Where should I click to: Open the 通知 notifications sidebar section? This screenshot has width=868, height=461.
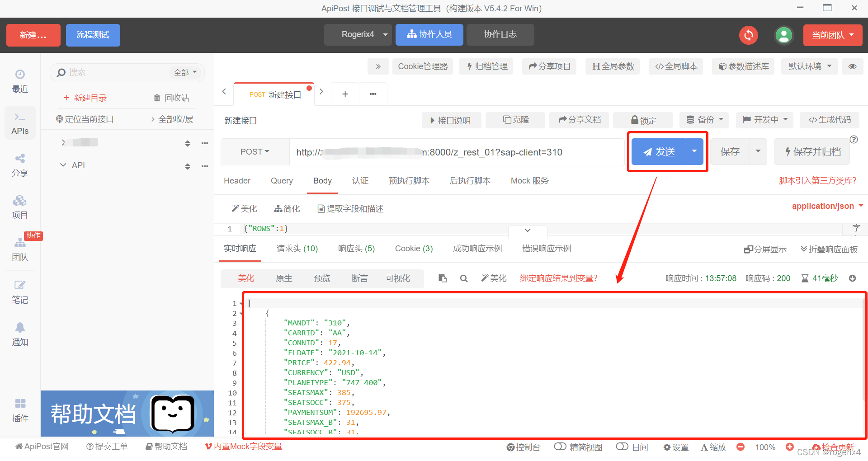pyautogui.click(x=20, y=334)
